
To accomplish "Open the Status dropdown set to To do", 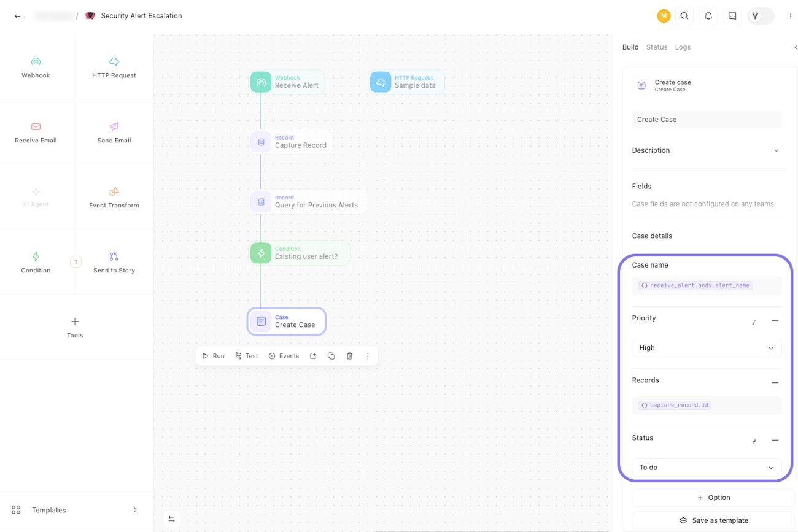I will coord(707,468).
